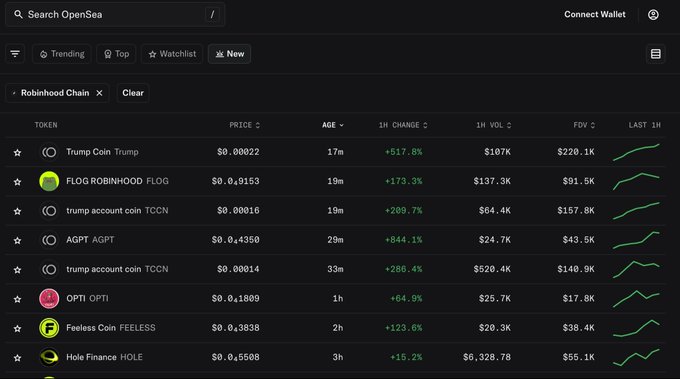Select the New tab
Image resolution: width=680 pixels, height=379 pixels.
229,54
